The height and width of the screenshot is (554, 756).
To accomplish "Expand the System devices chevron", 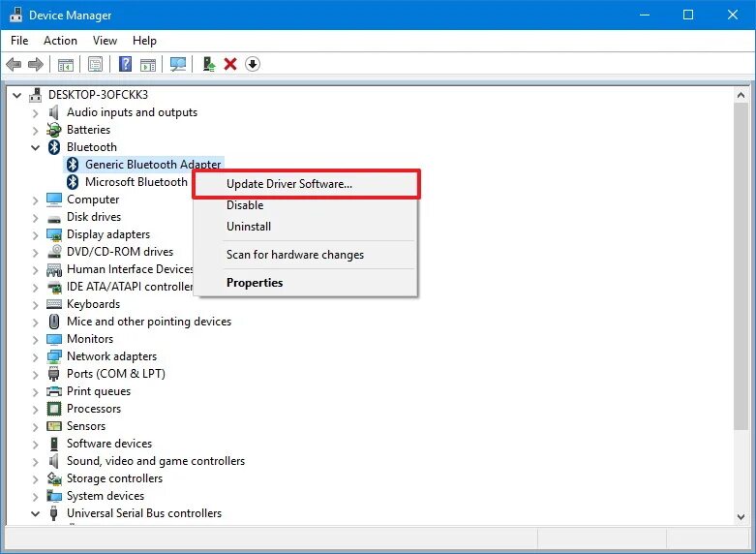I will 35,496.
